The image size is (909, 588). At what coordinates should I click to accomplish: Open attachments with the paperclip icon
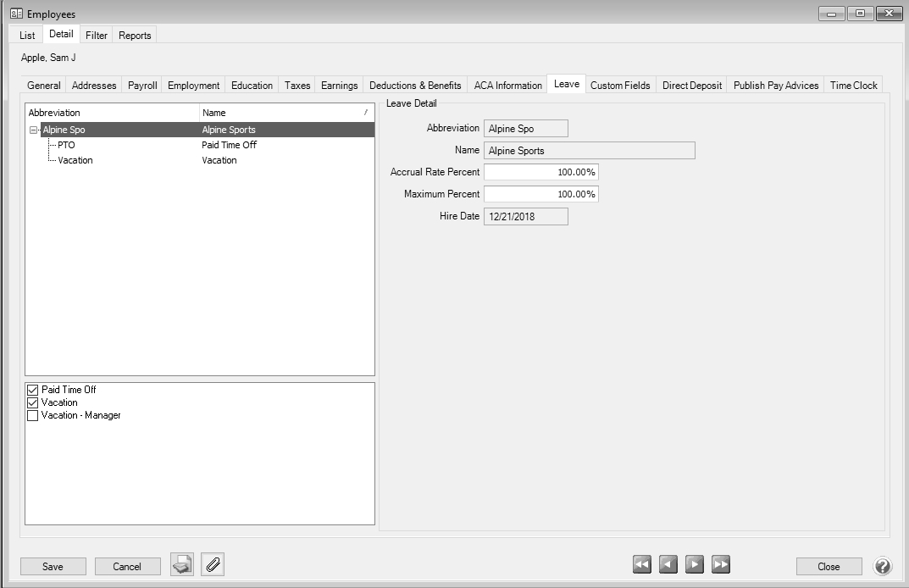213,565
